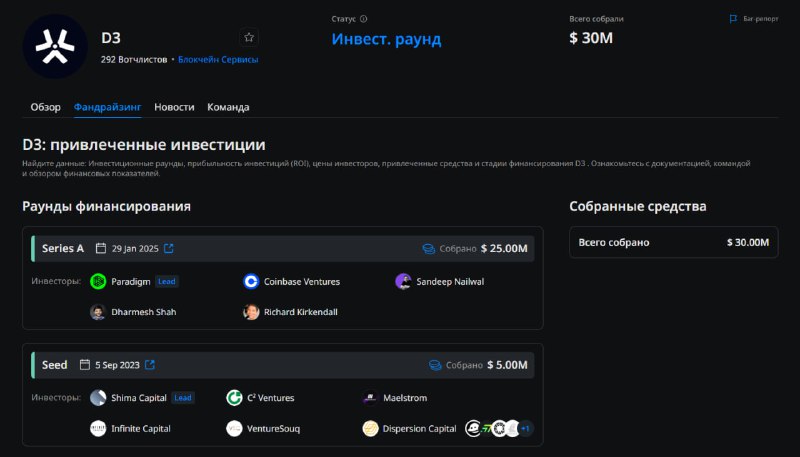Click the Seed round calendar icon
The height and width of the screenshot is (457, 800).
85,365
